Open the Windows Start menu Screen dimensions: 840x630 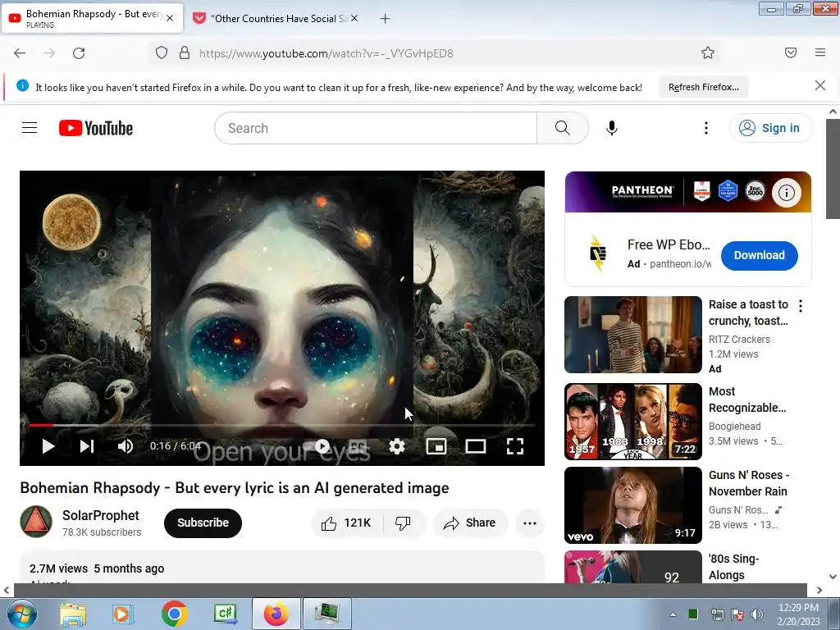(x=21, y=614)
